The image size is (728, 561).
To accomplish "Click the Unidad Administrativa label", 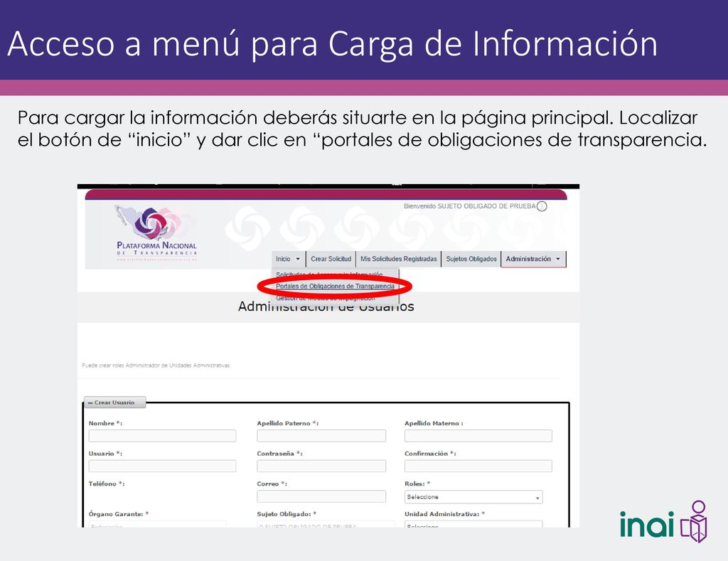I will pyautogui.click(x=445, y=514).
